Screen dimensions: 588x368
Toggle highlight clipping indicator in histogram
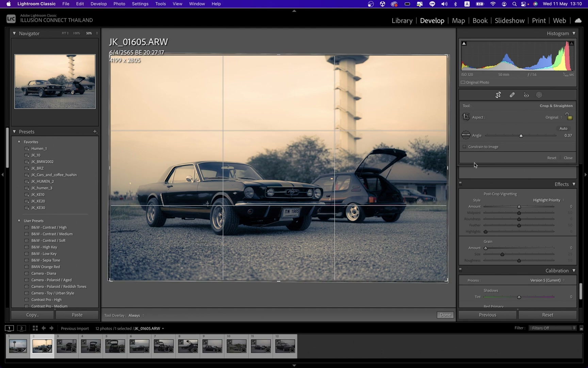[x=572, y=43]
